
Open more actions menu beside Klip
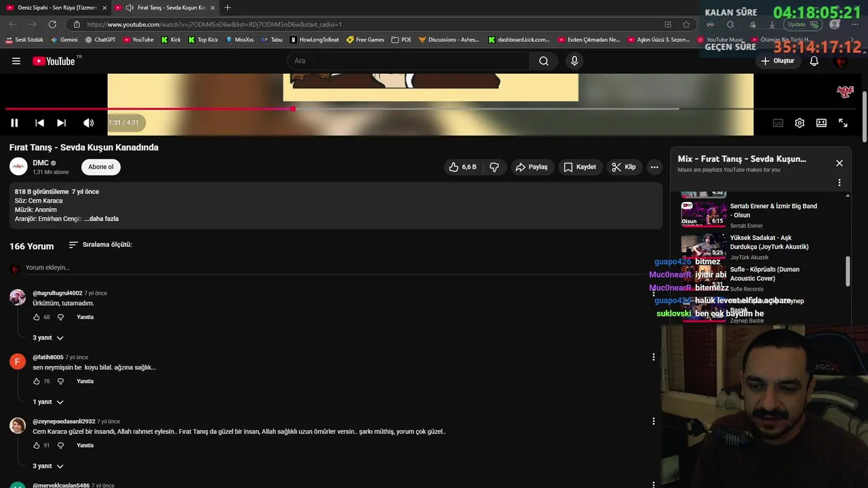[654, 167]
